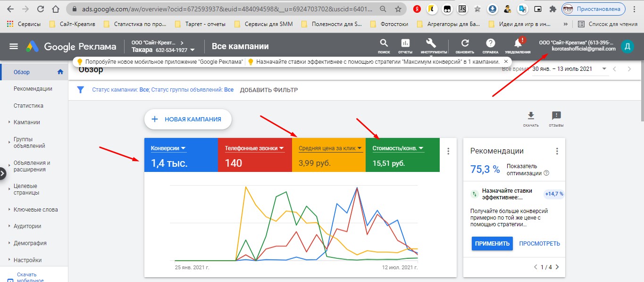This screenshot has height=282, width=644.
Task: Open Рекомендации in sidebar
Action: coord(33,89)
